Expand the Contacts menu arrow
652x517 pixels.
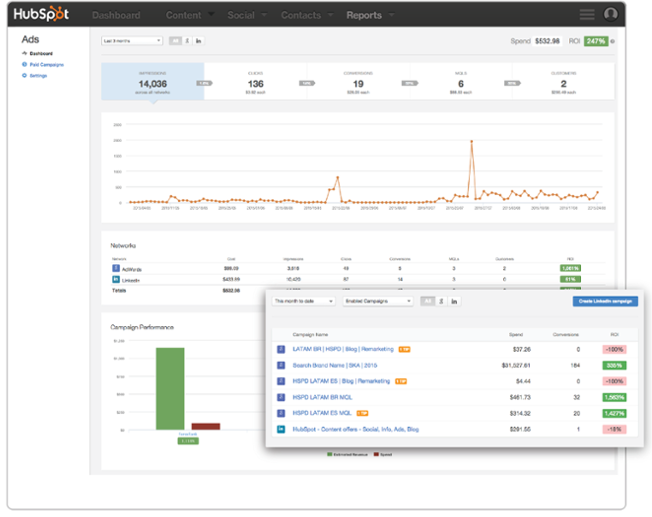coord(331,15)
